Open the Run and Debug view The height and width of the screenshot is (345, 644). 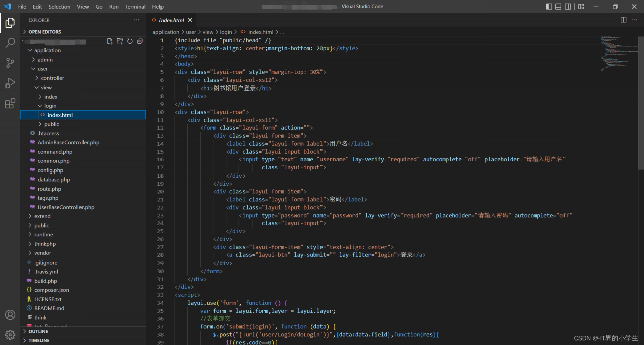click(10, 83)
